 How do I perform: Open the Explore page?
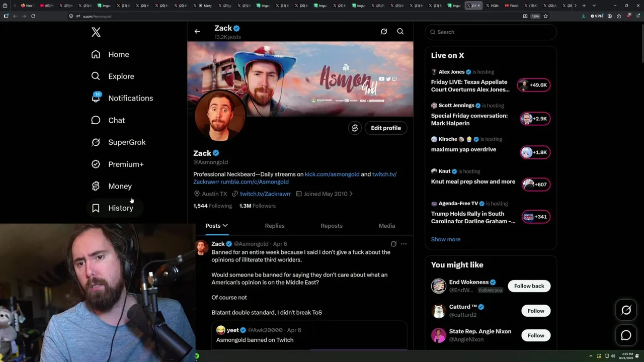[113, 76]
